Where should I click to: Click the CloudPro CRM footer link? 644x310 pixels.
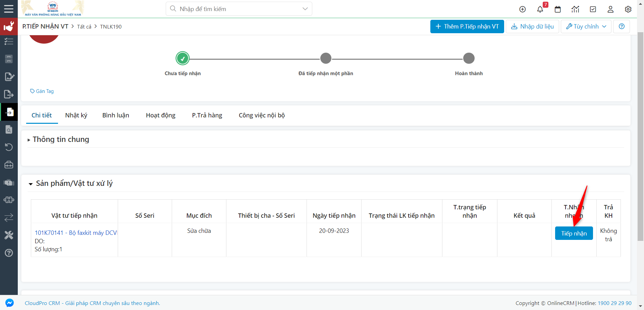[92, 303]
